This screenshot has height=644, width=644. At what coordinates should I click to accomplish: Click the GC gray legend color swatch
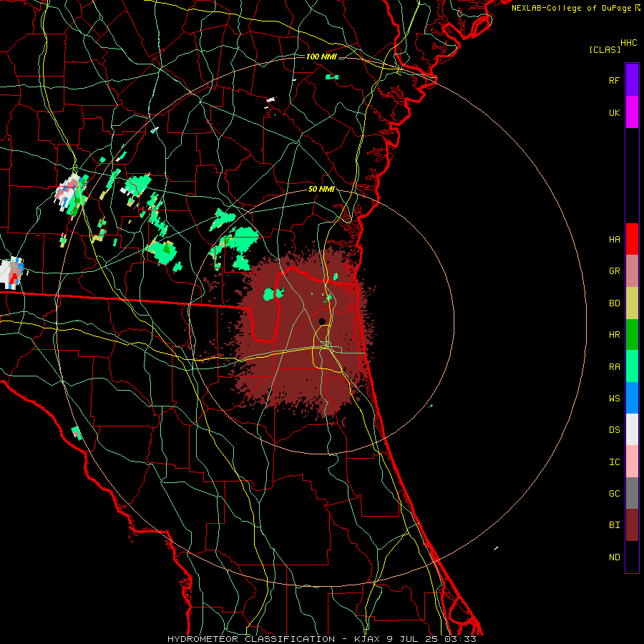point(632,493)
